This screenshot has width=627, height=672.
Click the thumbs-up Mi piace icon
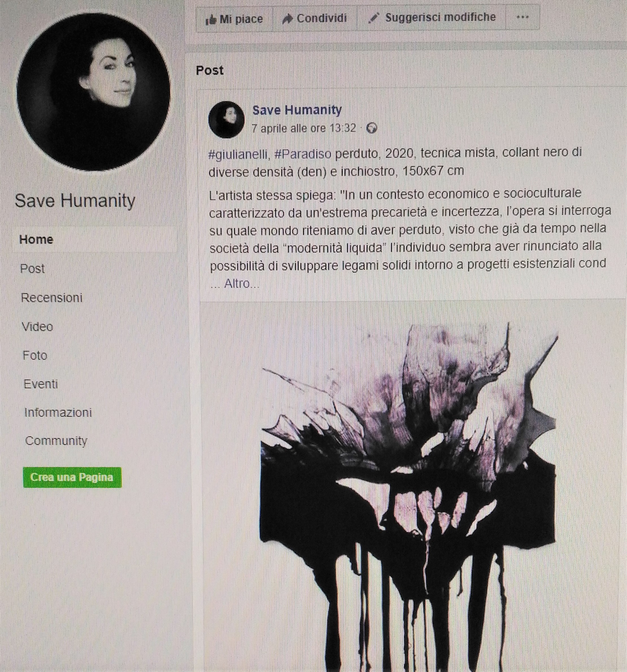pyautogui.click(x=210, y=20)
